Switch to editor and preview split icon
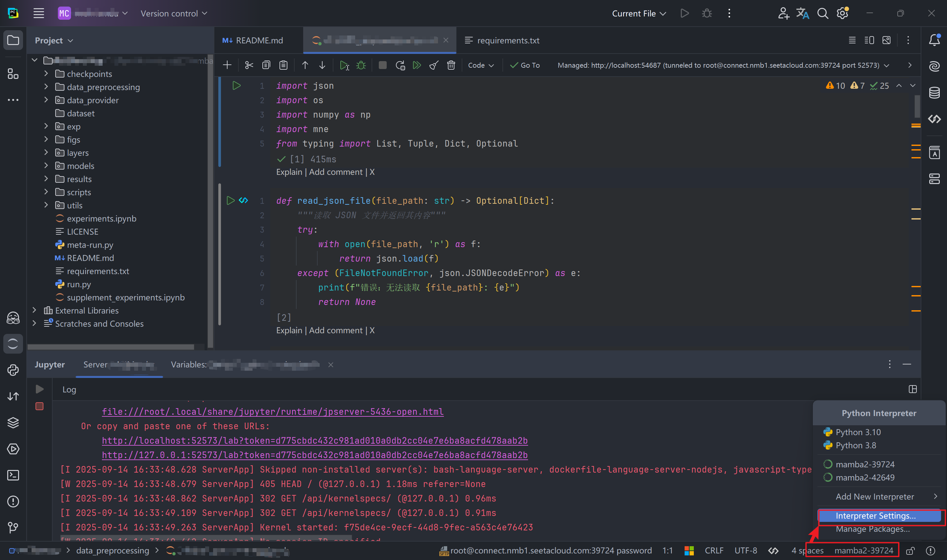Viewport: 947px width, 560px height. 869,40
